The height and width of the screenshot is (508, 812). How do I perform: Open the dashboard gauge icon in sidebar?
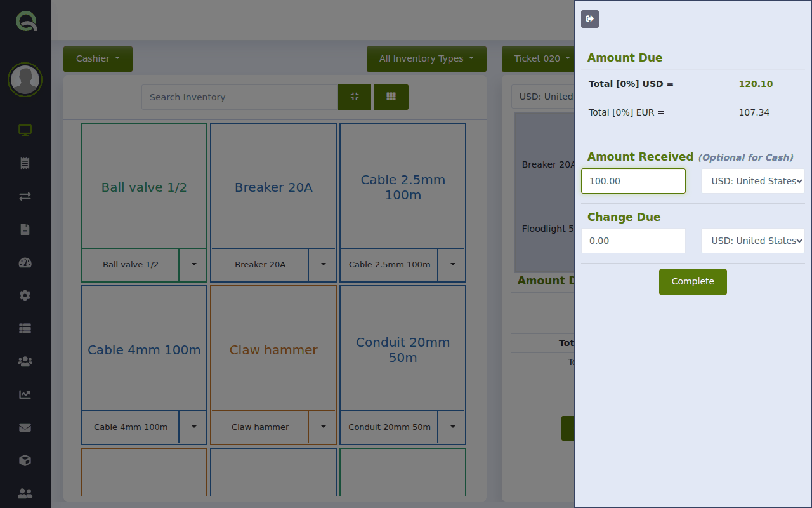(x=25, y=262)
